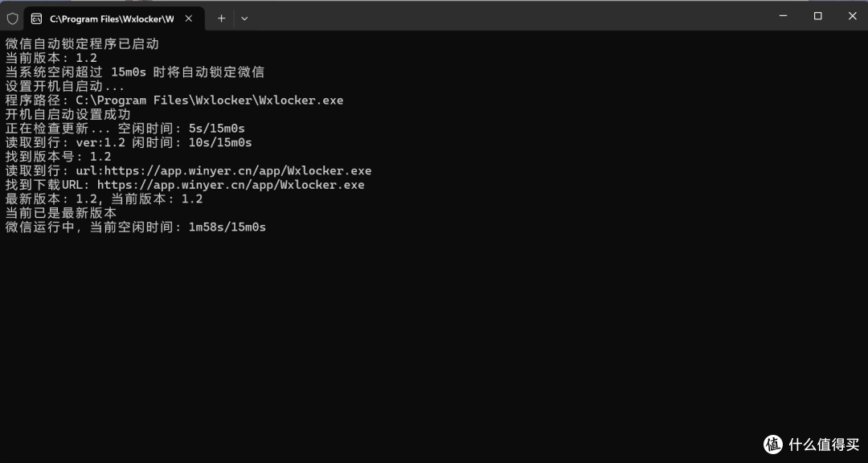
Task: Open a new terminal tab with plus
Action: point(222,18)
